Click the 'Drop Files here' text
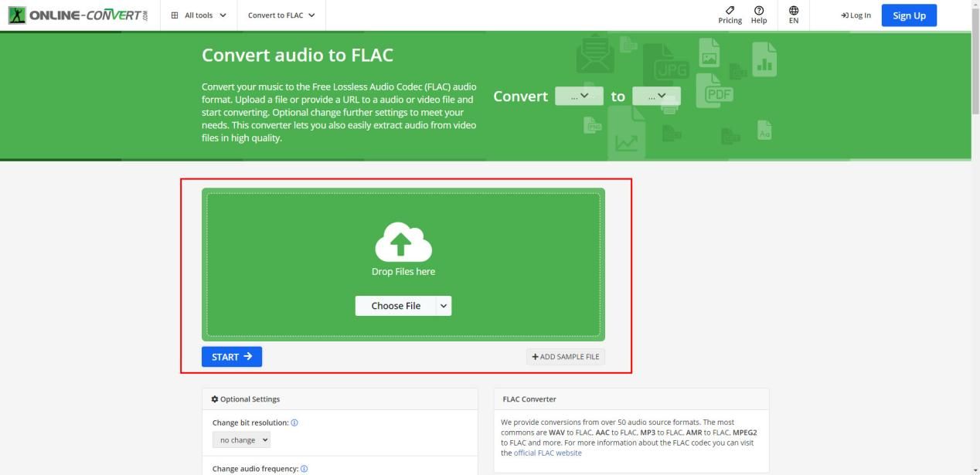 (x=403, y=272)
